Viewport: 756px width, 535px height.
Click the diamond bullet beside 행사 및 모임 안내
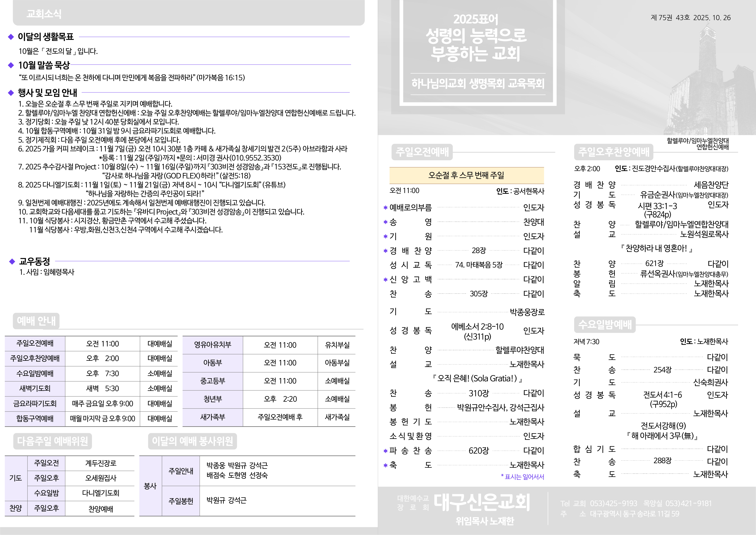11,93
